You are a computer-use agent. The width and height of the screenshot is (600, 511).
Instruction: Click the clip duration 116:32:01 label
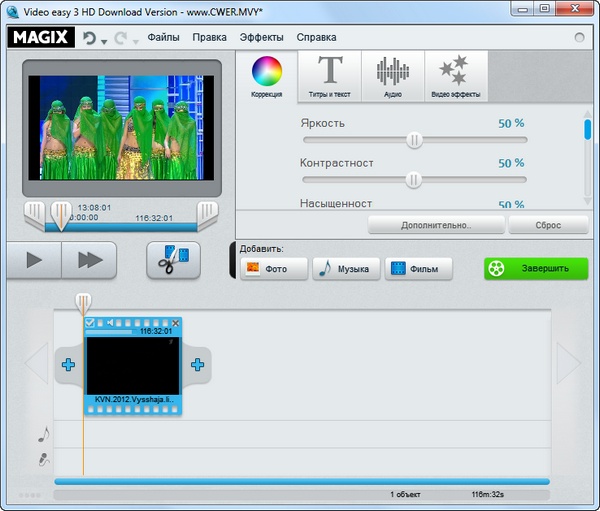(x=156, y=331)
